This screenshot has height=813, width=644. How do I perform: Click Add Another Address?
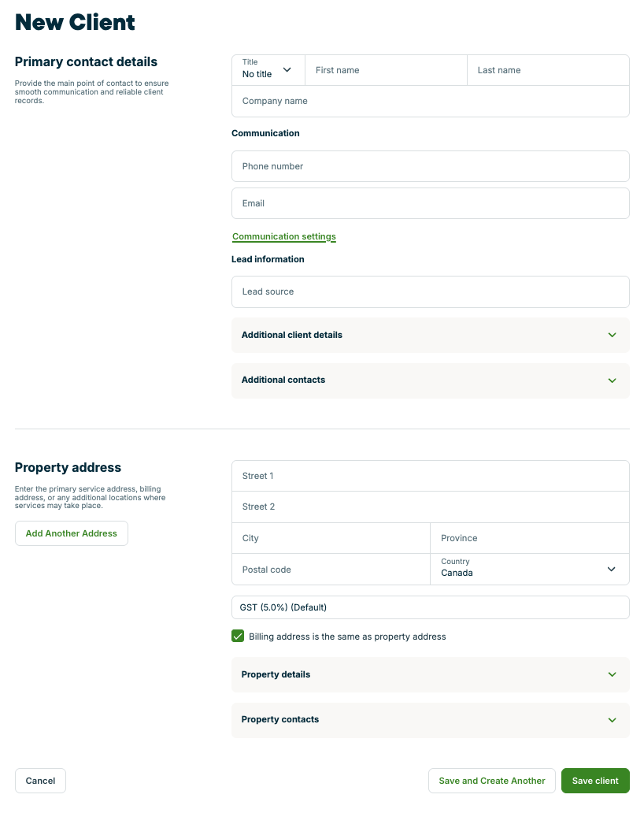[x=71, y=533]
